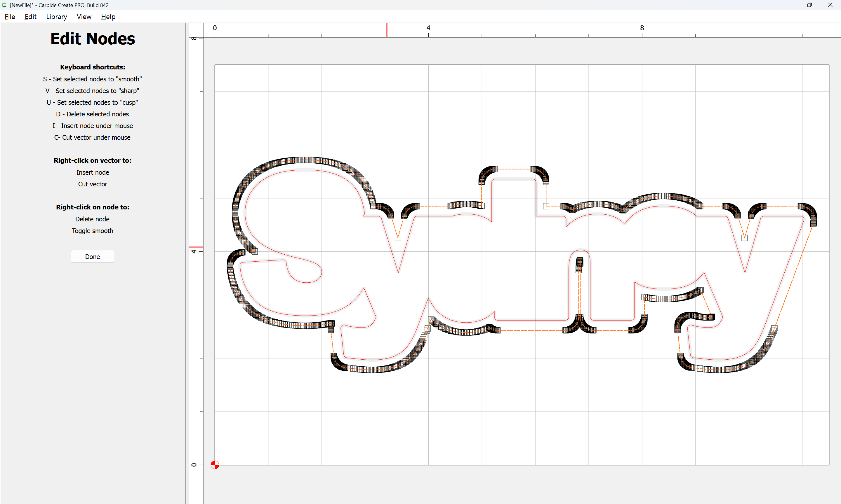Open the Edit menu
Screen dimensions: 841x504
click(x=30, y=17)
